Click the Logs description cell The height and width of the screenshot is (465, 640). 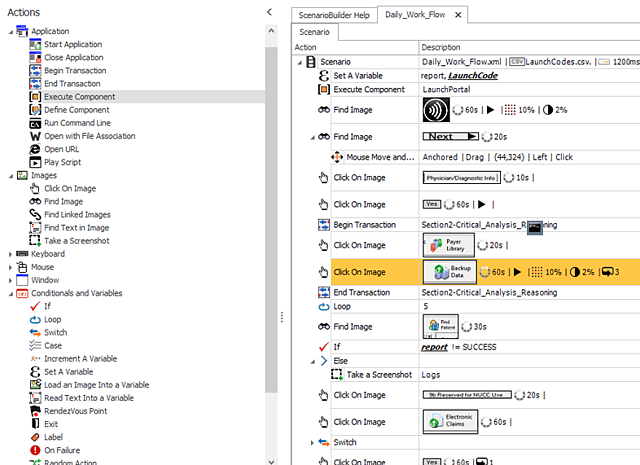pyautogui.click(x=529, y=375)
